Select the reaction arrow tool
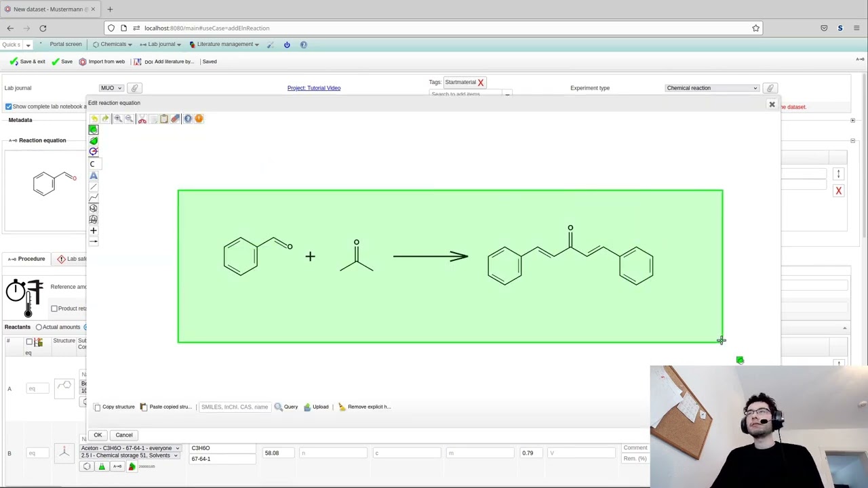 pyautogui.click(x=94, y=241)
